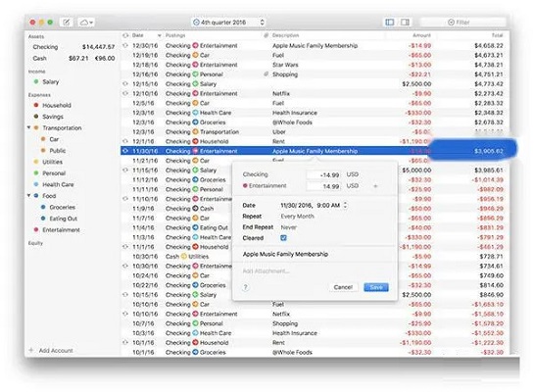The image size is (534, 392).
Task: Select the Public subcategory in sidebar
Action: pos(57,151)
